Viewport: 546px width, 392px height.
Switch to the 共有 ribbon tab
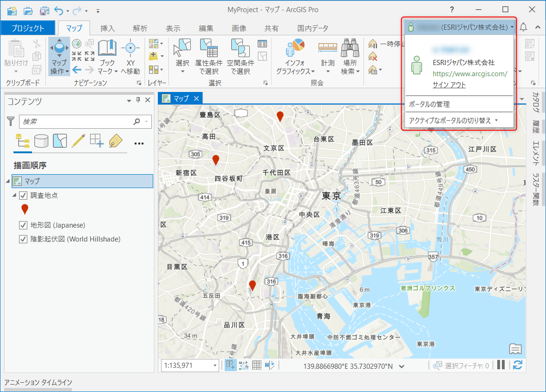(x=271, y=28)
